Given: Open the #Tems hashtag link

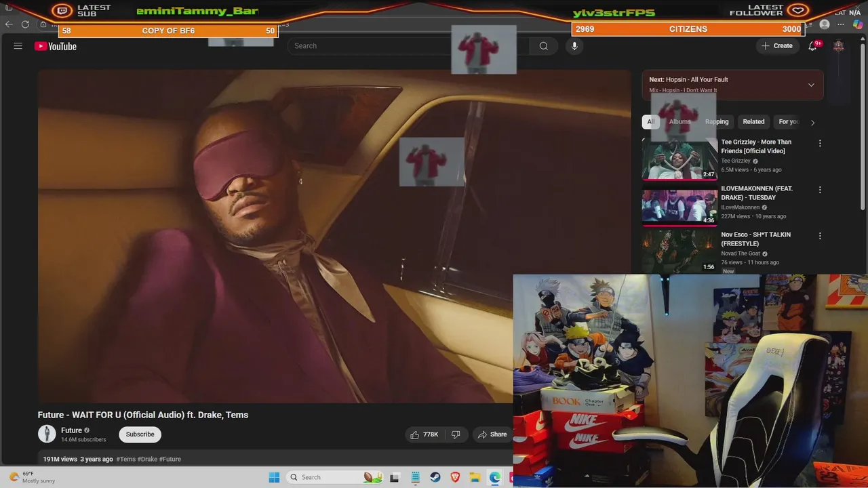Looking at the screenshot, I should tap(126, 459).
